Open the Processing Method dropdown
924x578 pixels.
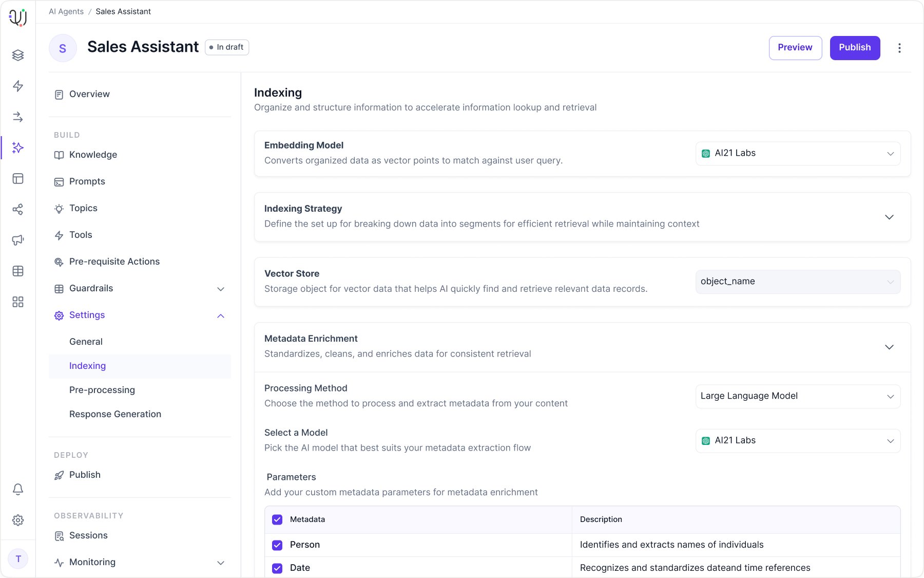click(798, 396)
